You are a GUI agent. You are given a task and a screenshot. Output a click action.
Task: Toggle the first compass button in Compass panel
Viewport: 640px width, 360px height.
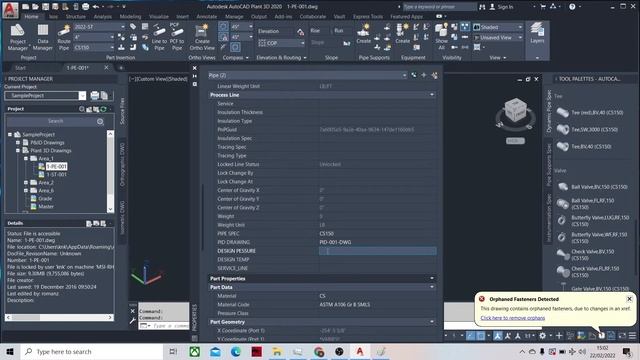tap(223, 27)
